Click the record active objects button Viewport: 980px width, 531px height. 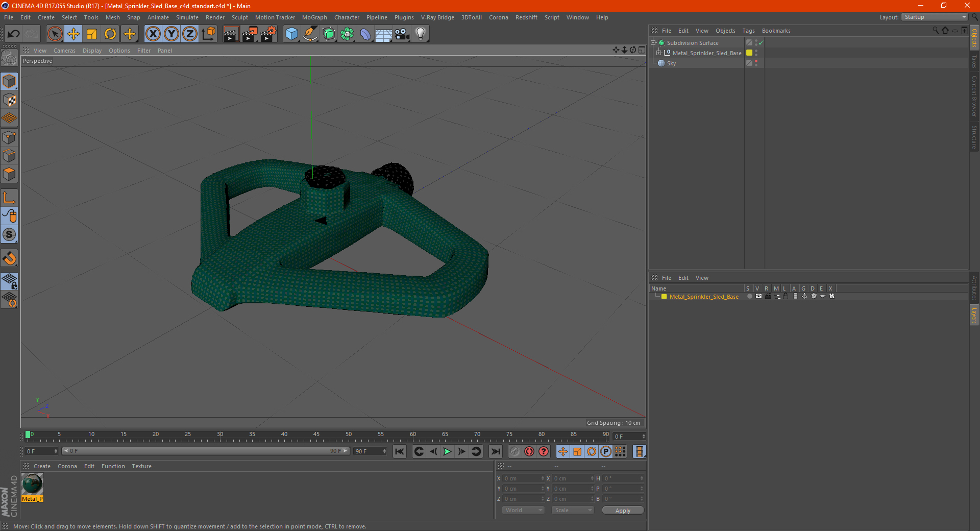(515, 451)
